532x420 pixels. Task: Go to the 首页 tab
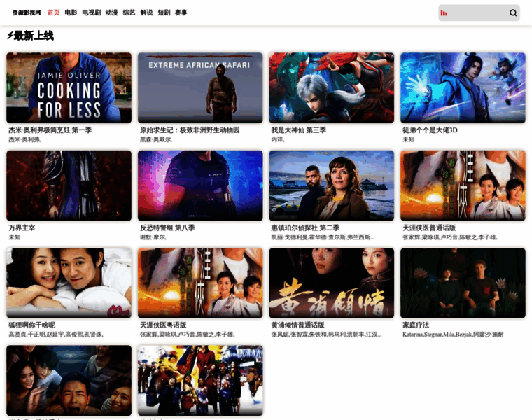coord(54,13)
